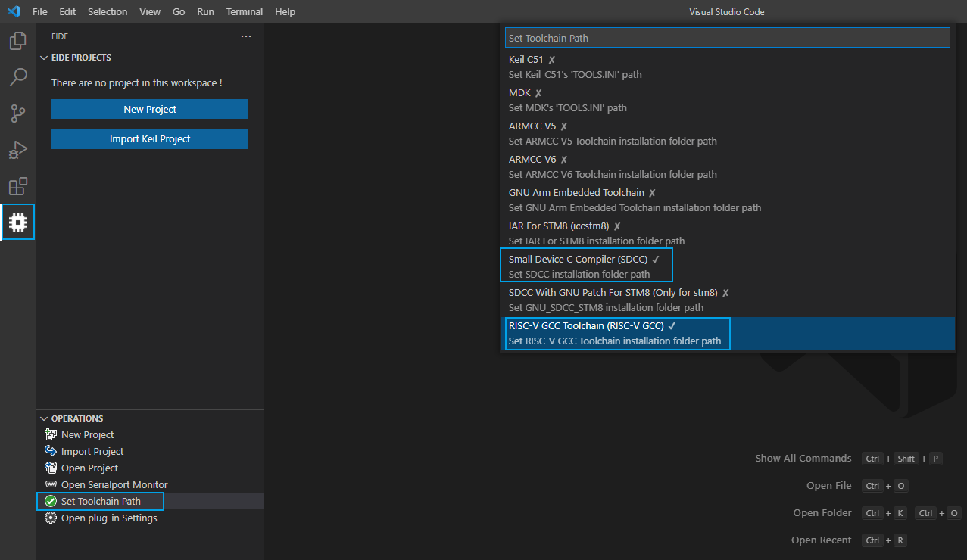Click the Import Project icon in Operations
967x560 pixels.
point(51,451)
